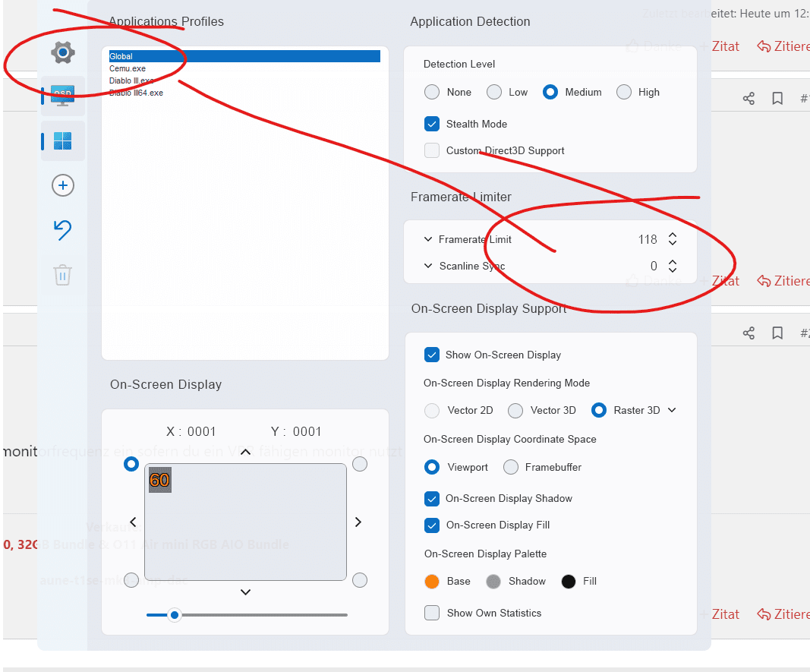Click the Windows logo icon in sidebar
This screenshot has width=810, height=672.
(x=63, y=140)
